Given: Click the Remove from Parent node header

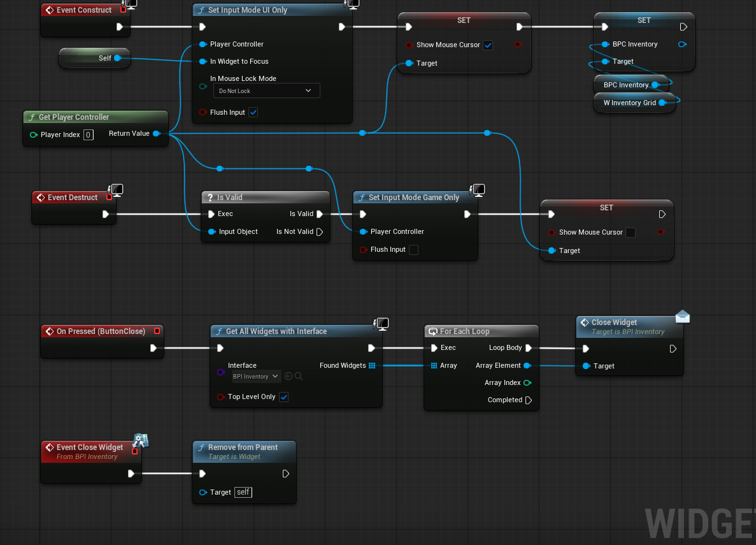Looking at the screenshot, I should pyautogui.click(x=244, y=452).
